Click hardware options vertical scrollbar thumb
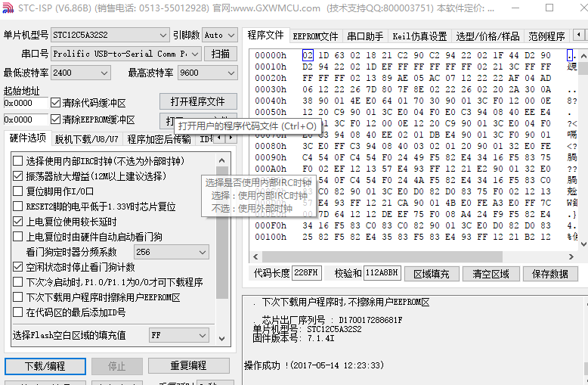The height and width of the screenshot is (385, 588). 222,233
